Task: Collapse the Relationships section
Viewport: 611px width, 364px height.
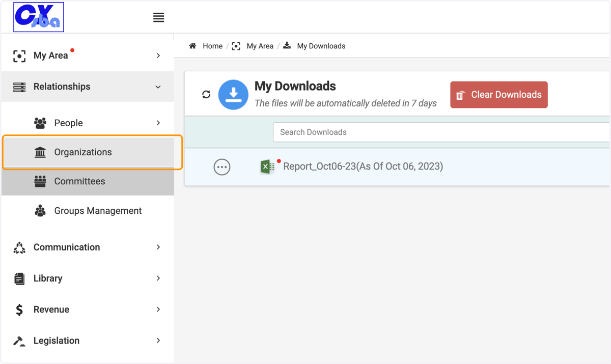Action: coord(158,87)
